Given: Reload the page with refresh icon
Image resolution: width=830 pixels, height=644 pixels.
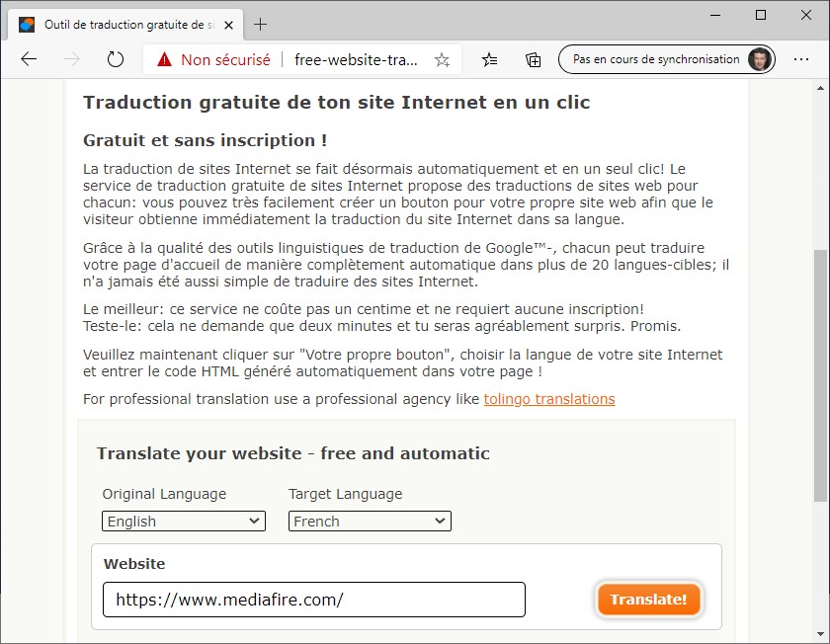Looking at the screenshot, I should coord(116,59).
